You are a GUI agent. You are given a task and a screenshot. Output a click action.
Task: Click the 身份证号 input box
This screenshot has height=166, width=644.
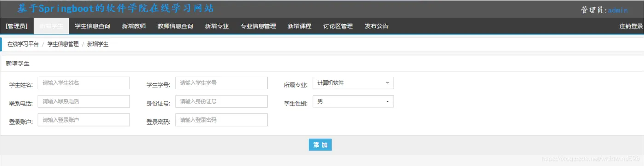coord(221,101)
